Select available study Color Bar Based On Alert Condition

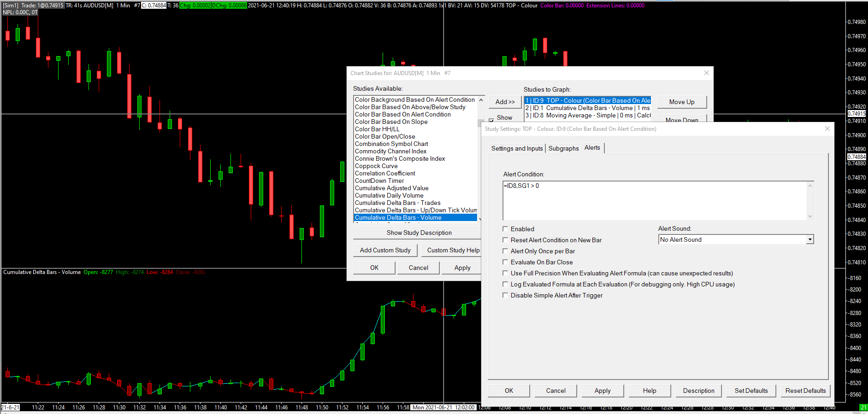point(415,114)
